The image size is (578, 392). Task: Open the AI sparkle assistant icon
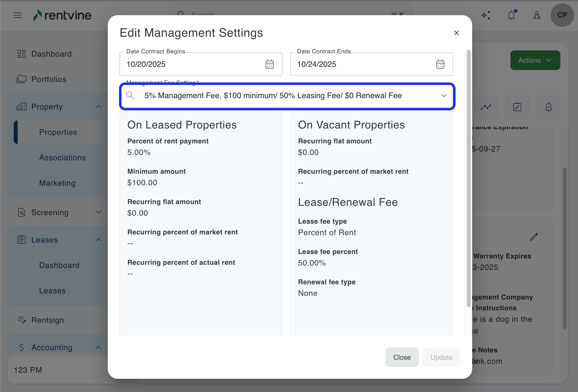coord(486,15)
